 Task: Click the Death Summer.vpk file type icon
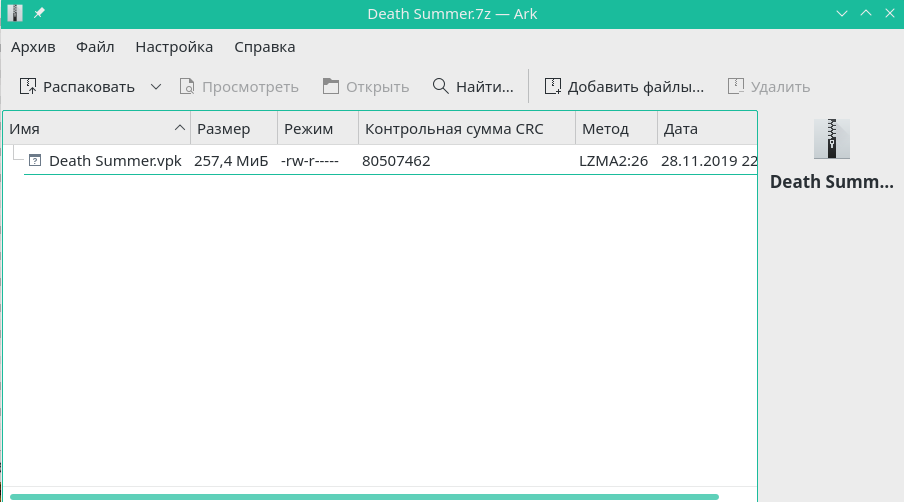coord(35,160)
